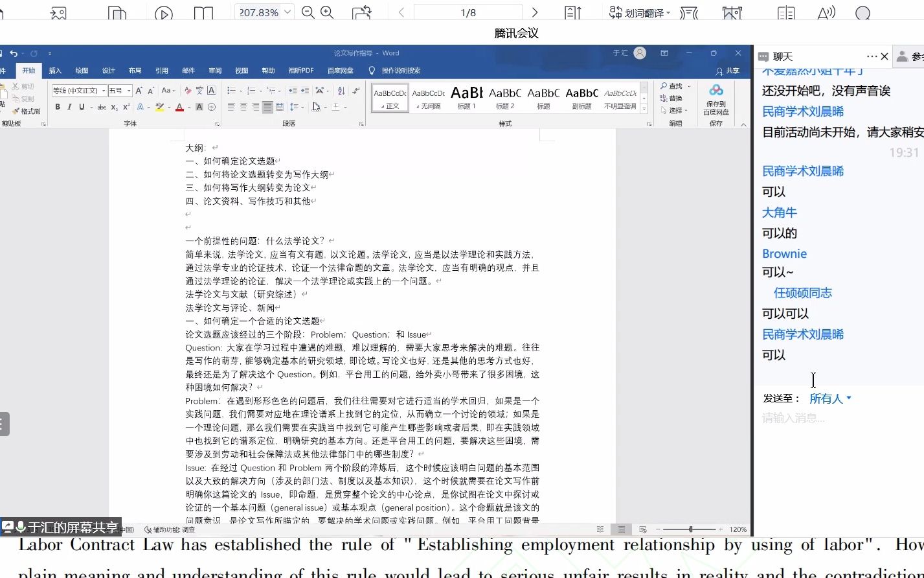Click the red font color button

[180, 107]
